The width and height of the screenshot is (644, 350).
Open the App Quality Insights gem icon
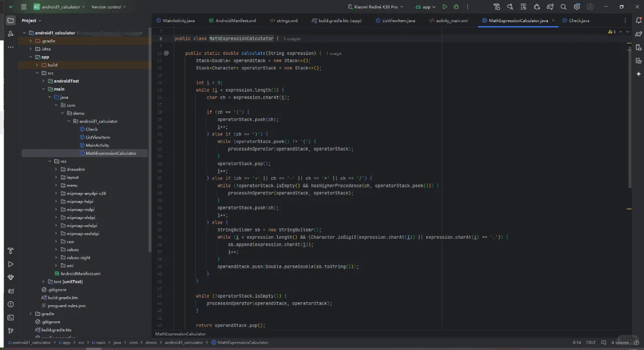[x=11, y=277]
